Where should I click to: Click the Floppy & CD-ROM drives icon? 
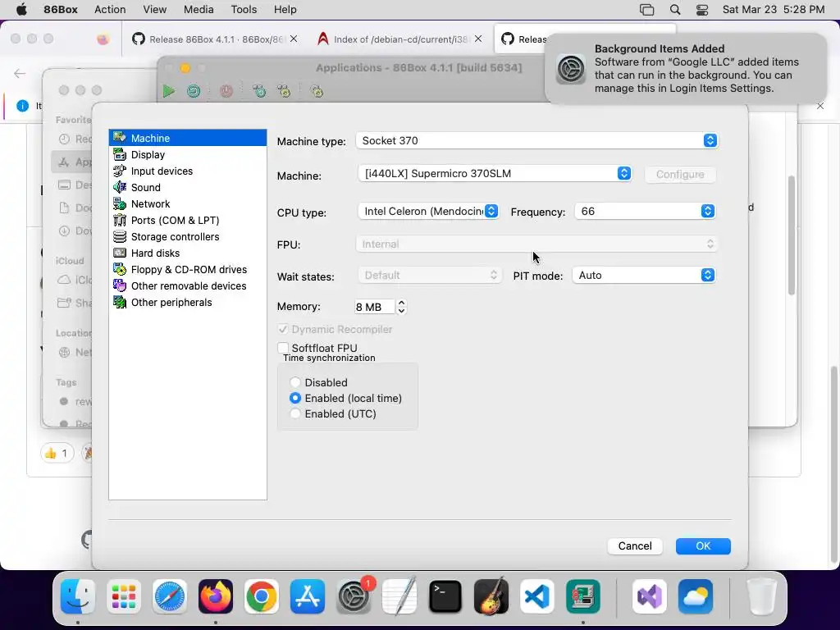pos(120,269)
